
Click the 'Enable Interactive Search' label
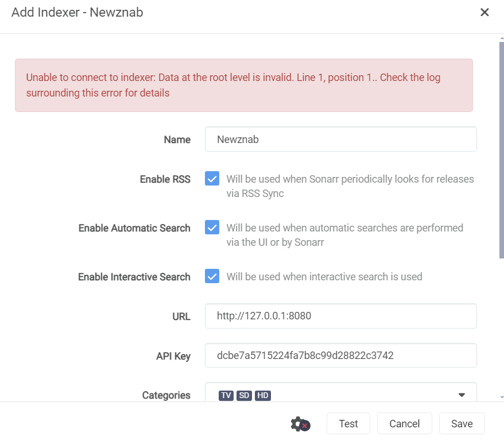tap(134, 277)
